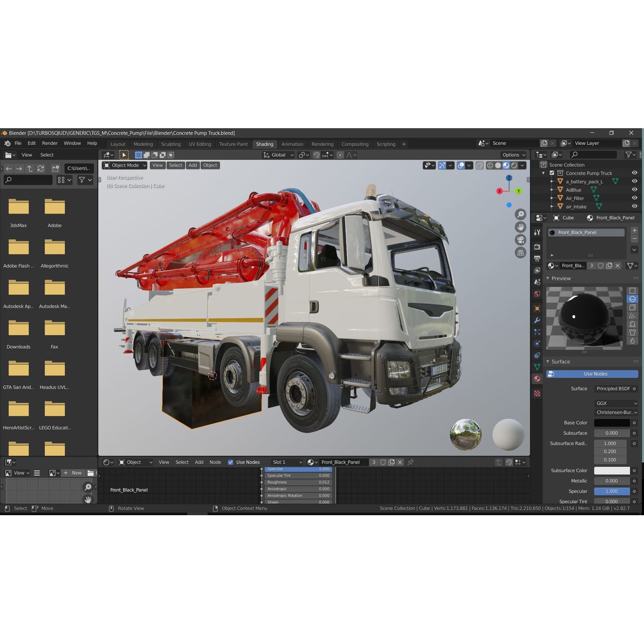Click the Base Color swatch
This screenshot has width=644, height=644.
(612, 422)
